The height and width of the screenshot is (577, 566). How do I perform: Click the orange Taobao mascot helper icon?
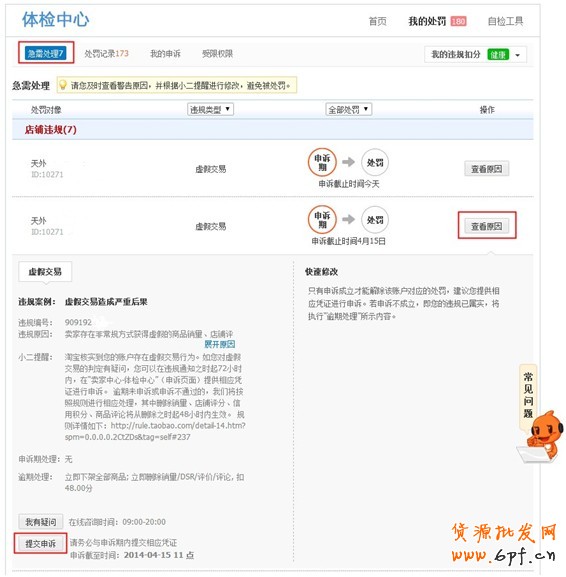542,437
